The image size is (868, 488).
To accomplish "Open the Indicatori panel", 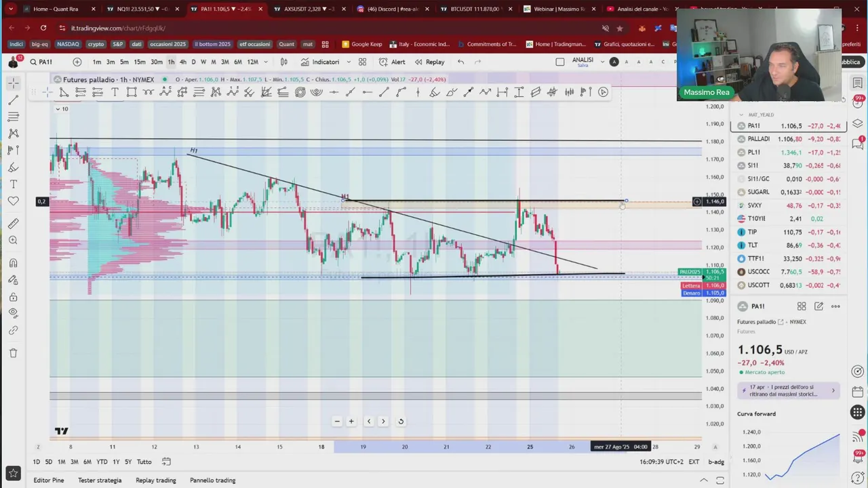I will pos(320,62).
